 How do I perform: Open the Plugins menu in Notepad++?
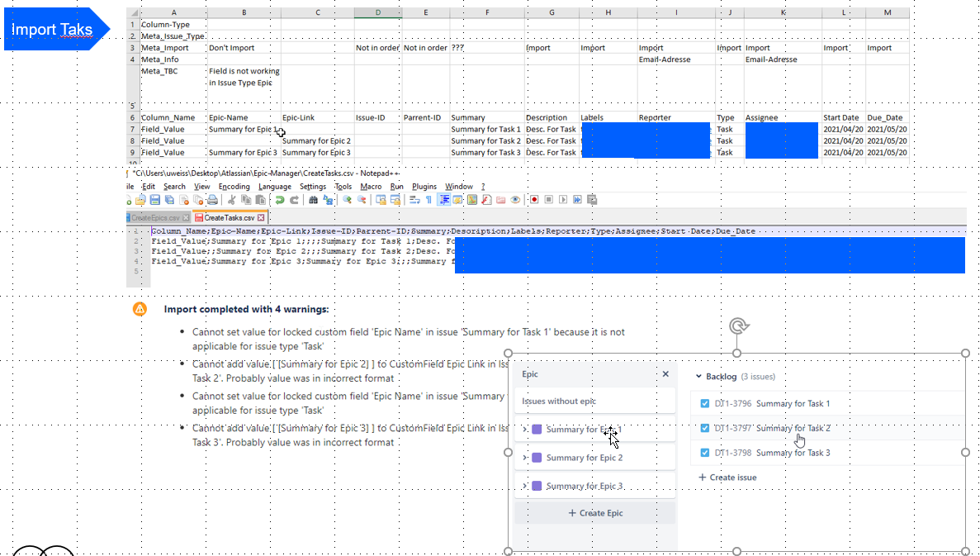424,187
